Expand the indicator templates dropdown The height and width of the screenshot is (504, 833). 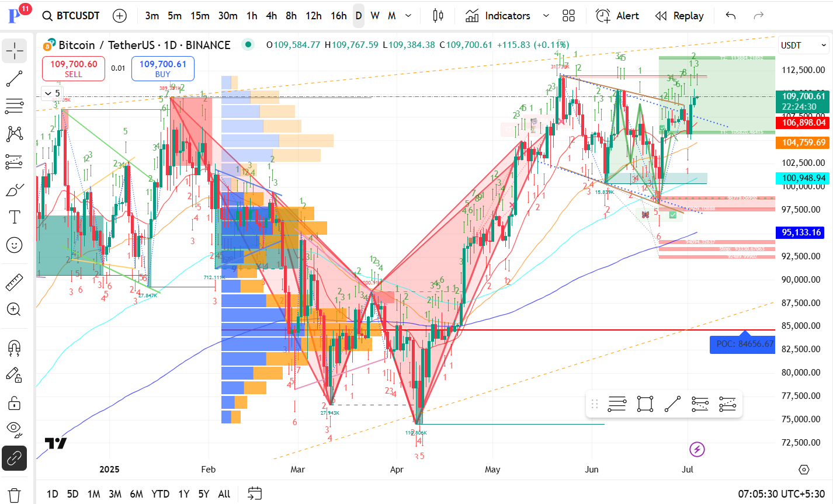pos(546,16)
